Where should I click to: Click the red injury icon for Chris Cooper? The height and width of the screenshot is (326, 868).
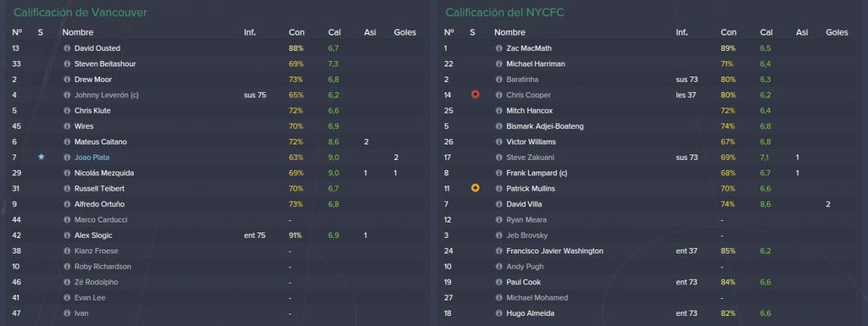(x=475, y=95)
